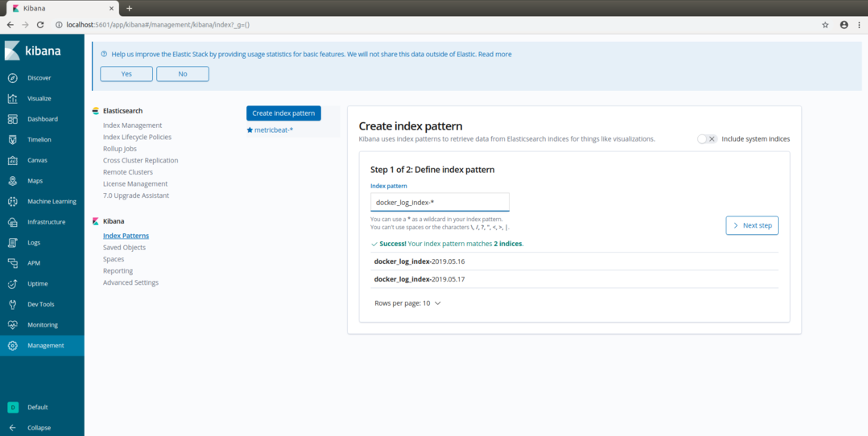868x436 pixels.
Task: Open License Management
Action: (x=135, y=183)
